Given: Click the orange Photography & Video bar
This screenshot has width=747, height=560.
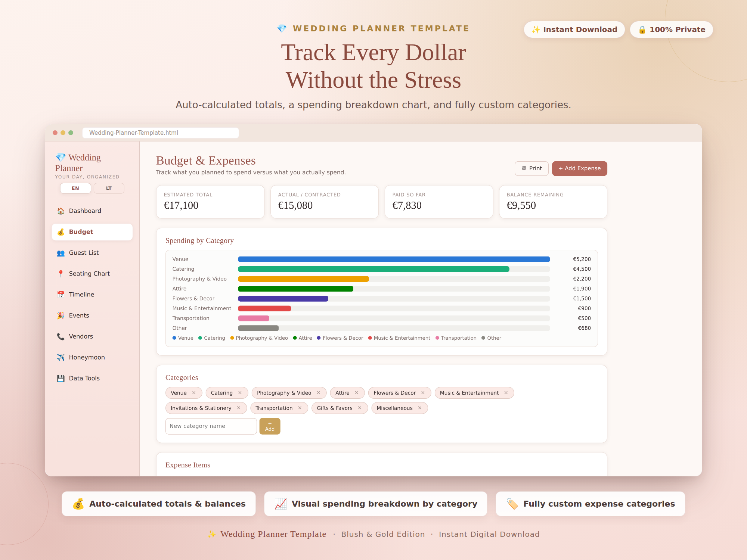Looking at the screenshot, I should [303, 279].
